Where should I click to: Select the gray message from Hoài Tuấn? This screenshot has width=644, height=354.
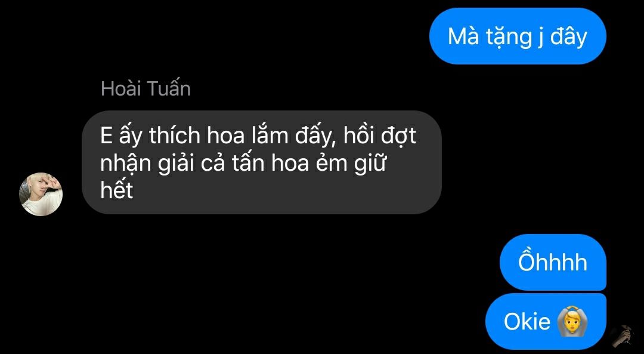tap(262, 162)
